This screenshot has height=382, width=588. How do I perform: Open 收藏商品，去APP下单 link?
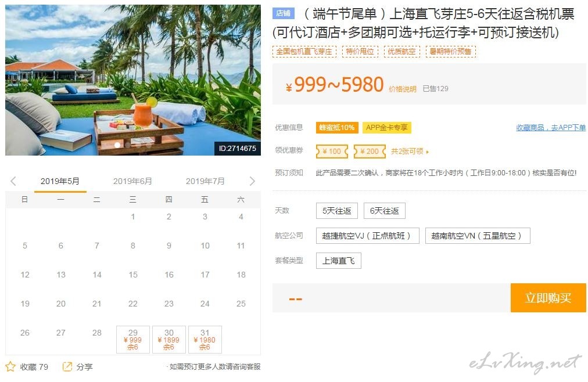click(551, 128)
